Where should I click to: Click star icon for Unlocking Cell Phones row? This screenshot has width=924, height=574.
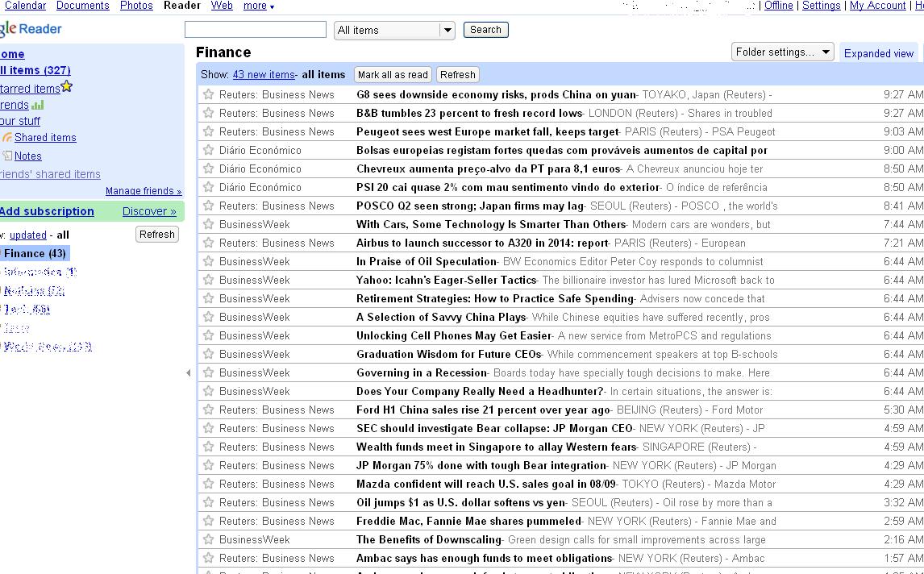208,335
